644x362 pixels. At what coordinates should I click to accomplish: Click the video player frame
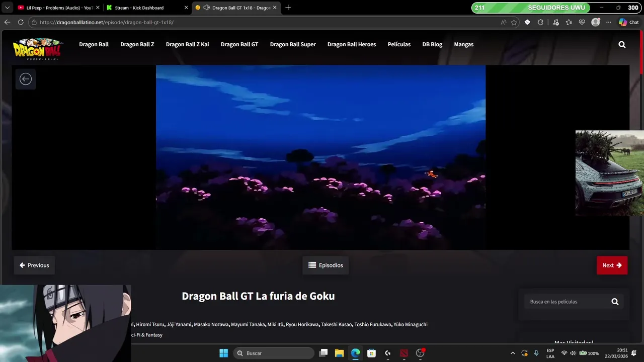320,157
